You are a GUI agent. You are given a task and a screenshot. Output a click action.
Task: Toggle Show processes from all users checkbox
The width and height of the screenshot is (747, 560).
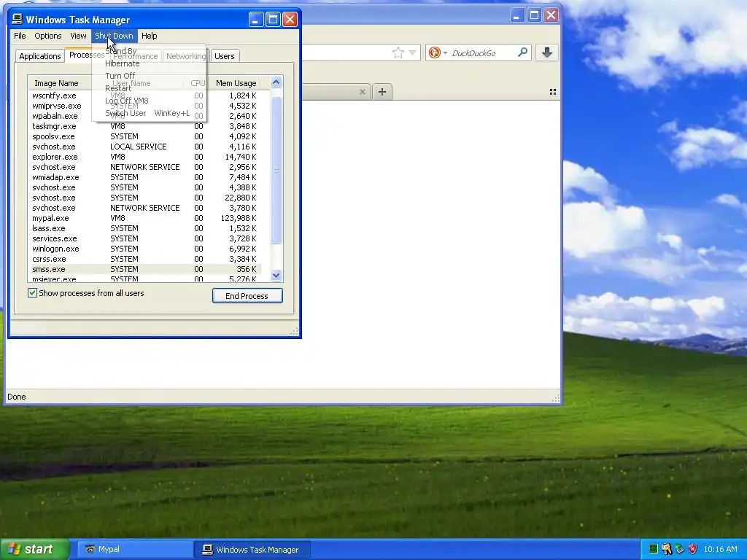[32, 293]
